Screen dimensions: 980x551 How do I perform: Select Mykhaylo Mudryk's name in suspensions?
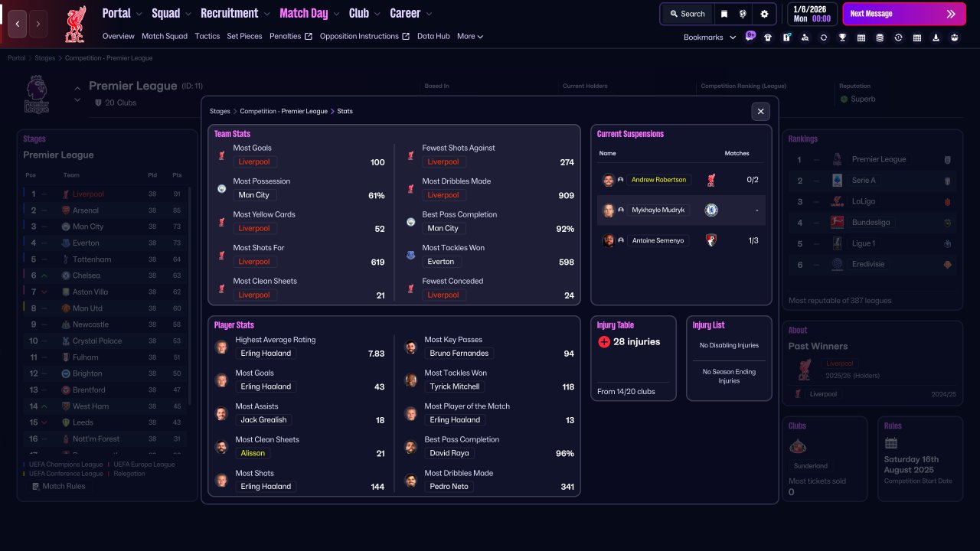pyautogui.click(x=659, y=210)
